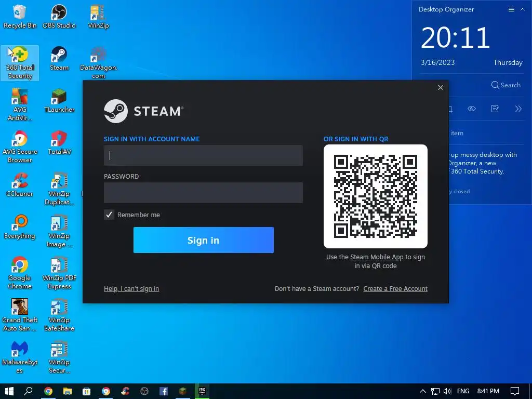Open OBS Studio taskbar icon
The width and height of the screenshot is (532, 399).
(x=144, y=391)
